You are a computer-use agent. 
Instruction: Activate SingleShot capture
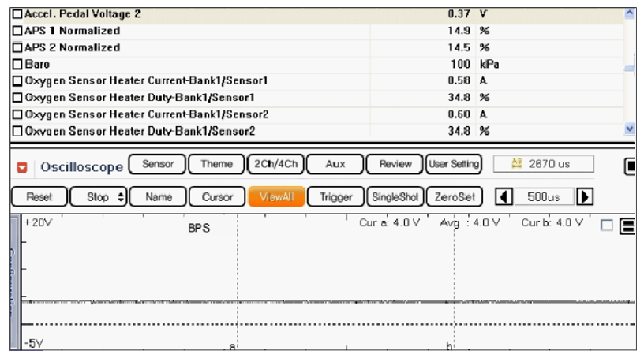click(x=395, y=197)
